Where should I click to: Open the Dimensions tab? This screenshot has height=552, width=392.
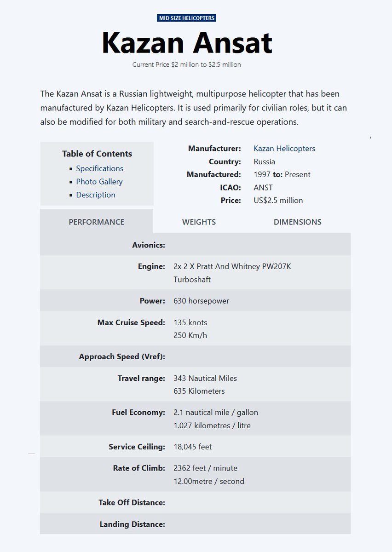coord(298,222)
